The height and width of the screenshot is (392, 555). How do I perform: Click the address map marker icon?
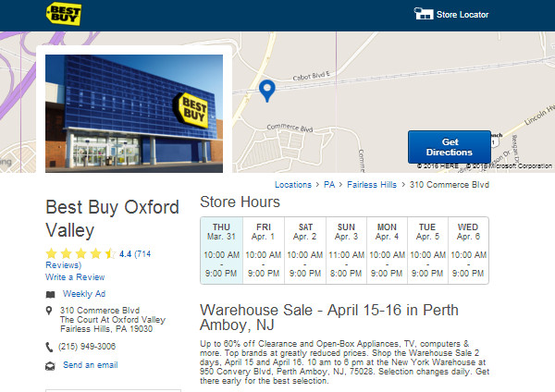point(50,311)
